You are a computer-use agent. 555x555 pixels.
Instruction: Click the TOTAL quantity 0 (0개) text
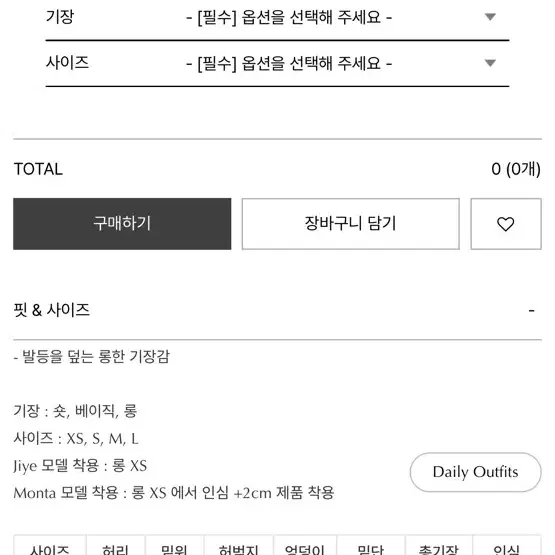(516, 169)
